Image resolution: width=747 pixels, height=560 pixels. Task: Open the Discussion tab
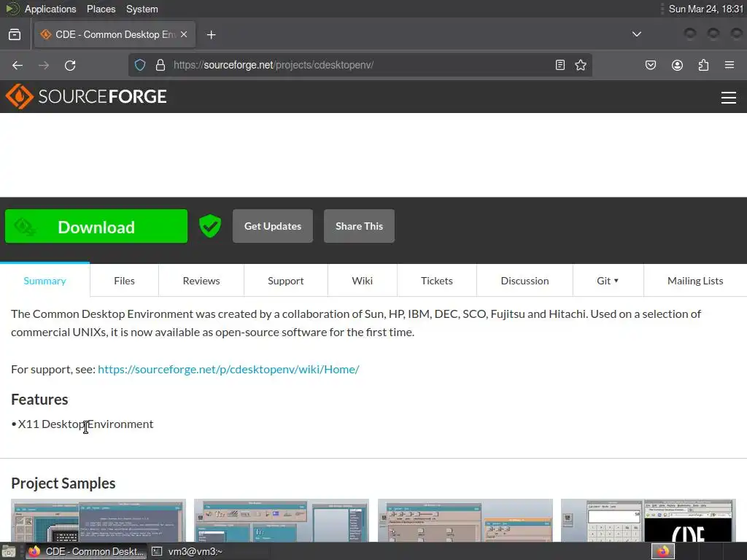pyautogui.click(x=525, y=281)
